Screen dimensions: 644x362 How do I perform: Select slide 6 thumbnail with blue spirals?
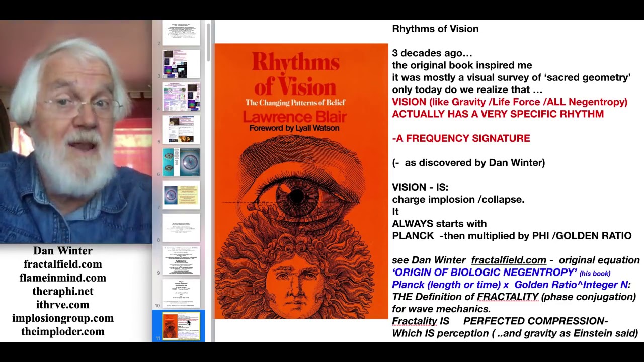pos(181,162)
